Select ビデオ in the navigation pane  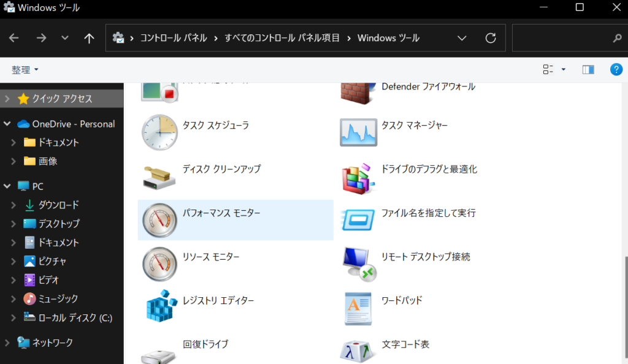48,280
